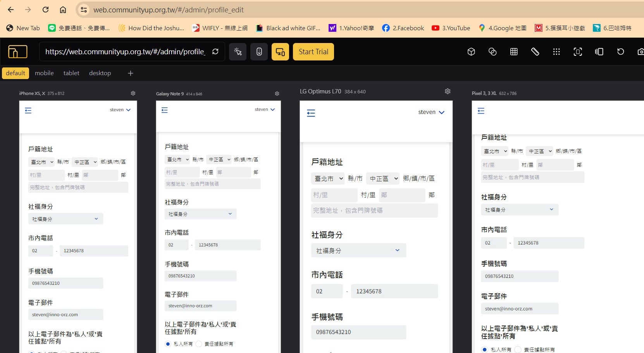
Task: Select 私人所有 radio in Galaxy Note 9 preview
Action: tap(168, 344)
